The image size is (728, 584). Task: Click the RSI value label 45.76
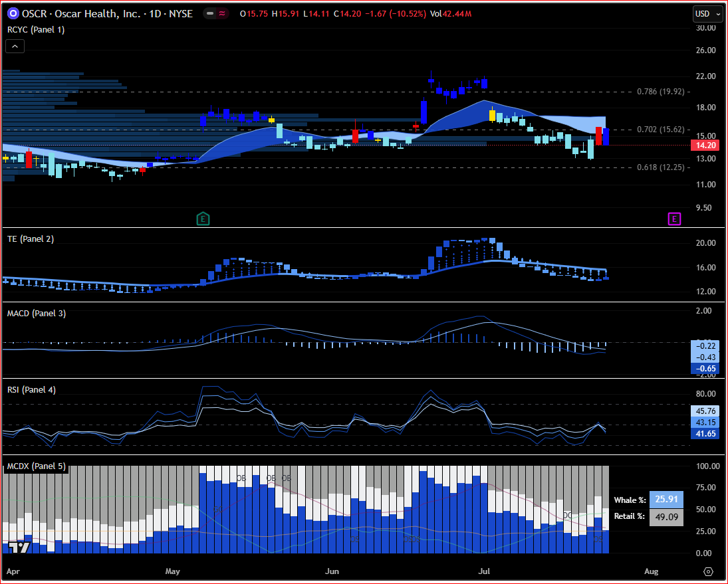point(705,411)
